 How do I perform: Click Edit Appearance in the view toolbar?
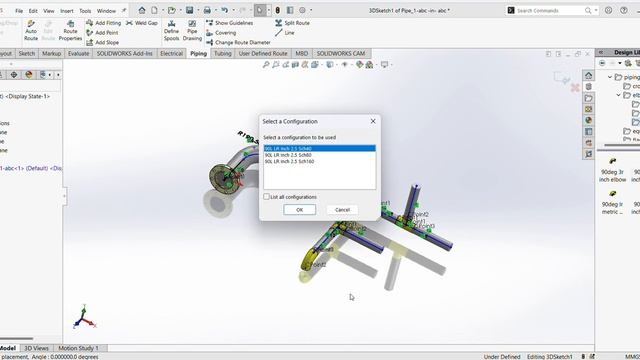[360, 64]
